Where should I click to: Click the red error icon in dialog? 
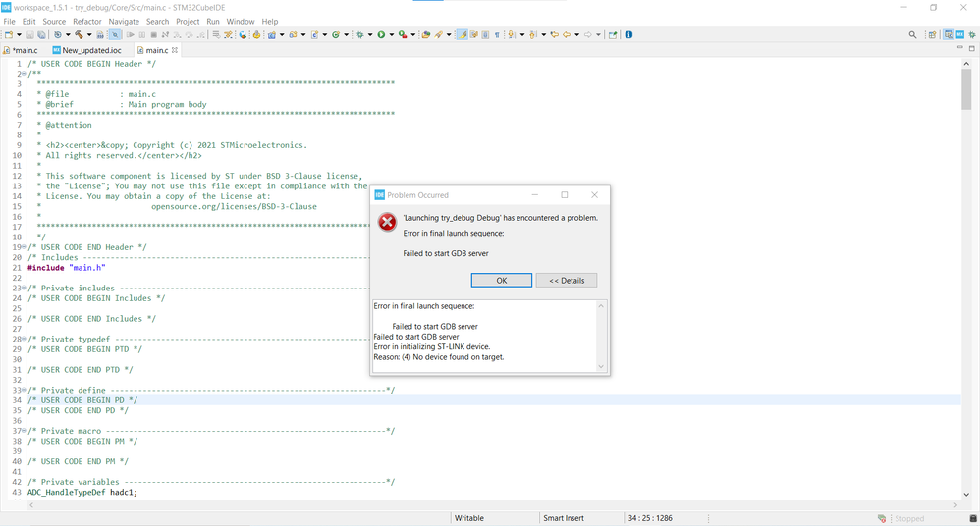387,222
